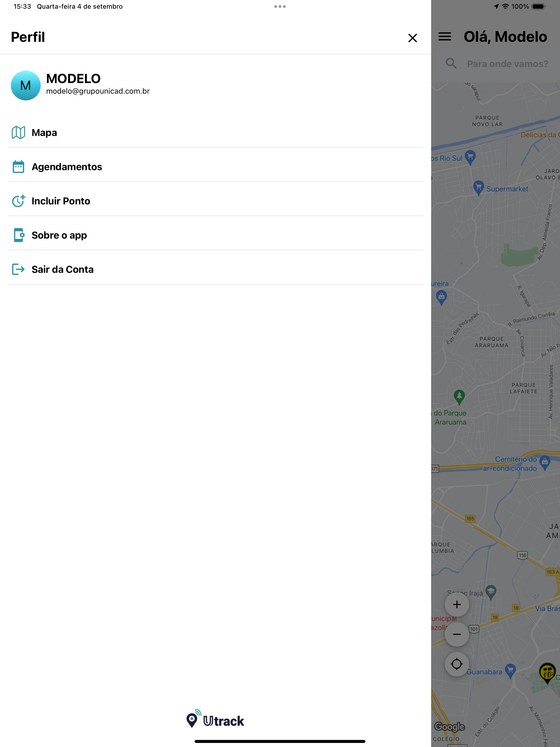Click the clock-plus icon for Incluir Ponto
Viewport: 560px width, 747px height.
click(18, 201)
